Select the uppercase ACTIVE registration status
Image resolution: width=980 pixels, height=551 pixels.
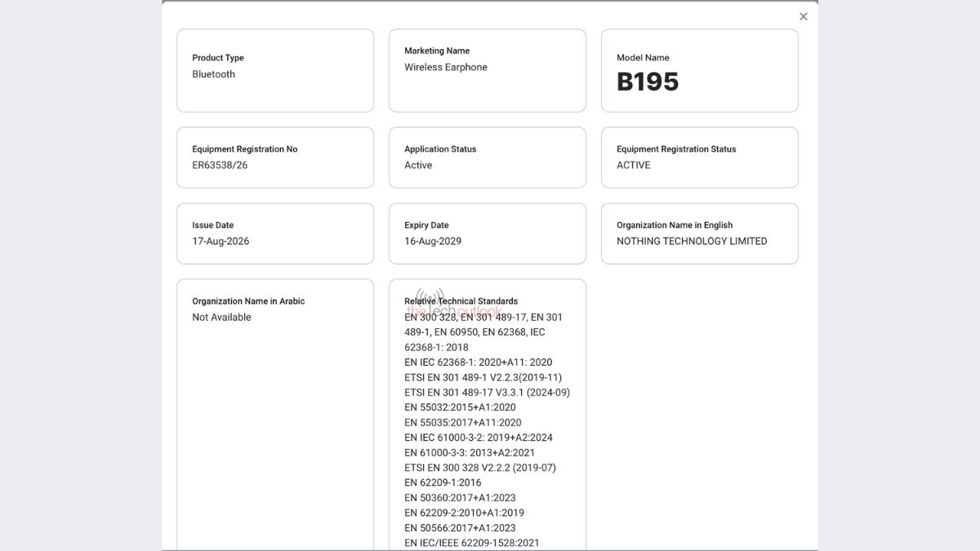point(634,165)
